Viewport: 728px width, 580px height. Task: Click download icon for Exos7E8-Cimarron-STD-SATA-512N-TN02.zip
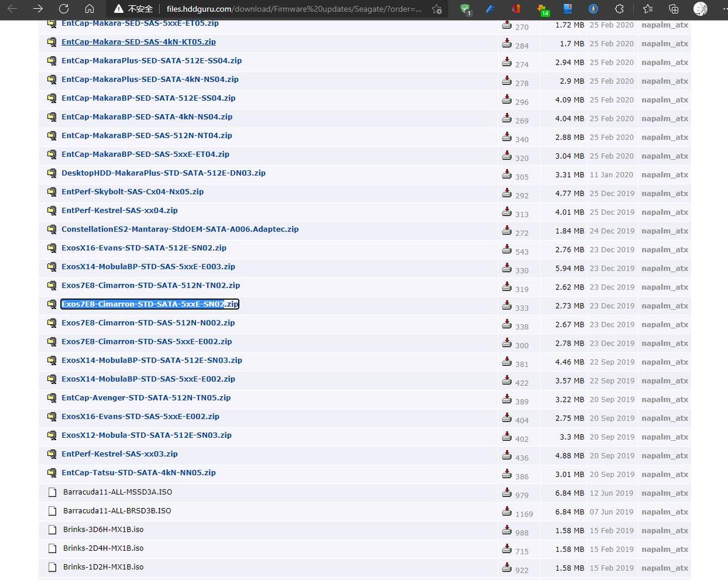tap(506, 287)
